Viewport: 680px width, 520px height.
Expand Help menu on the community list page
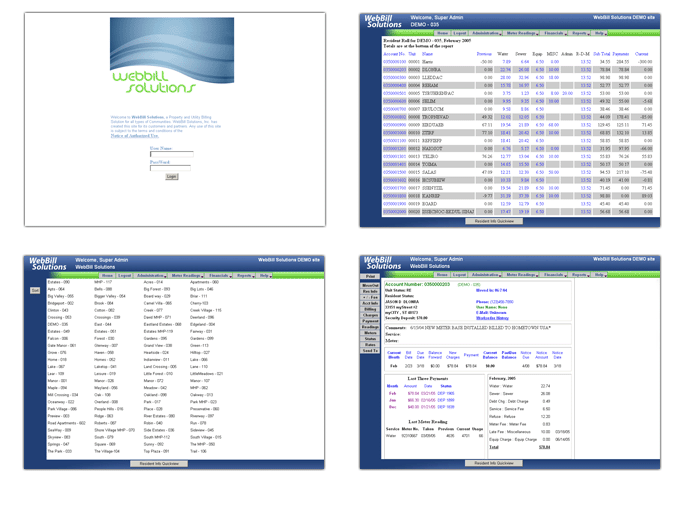coord(265,275)
